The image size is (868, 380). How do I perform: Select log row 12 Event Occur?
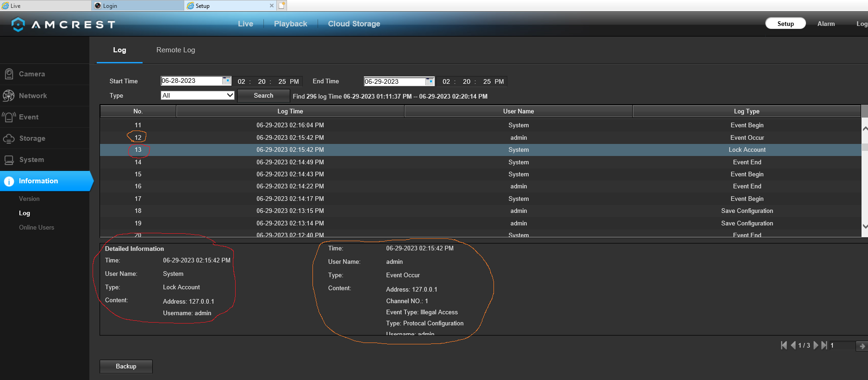click(480, 137)
